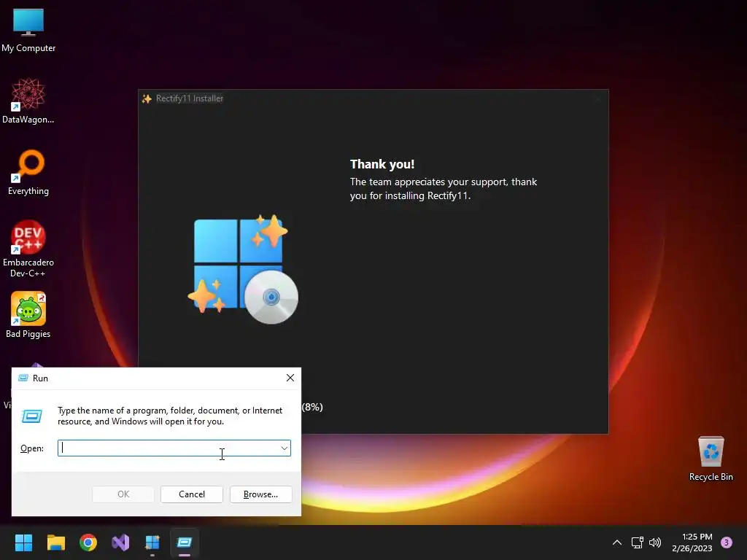747x560 pixels.
Task: Open Visual Studio from the taskbar
Action: click(120, 542)
